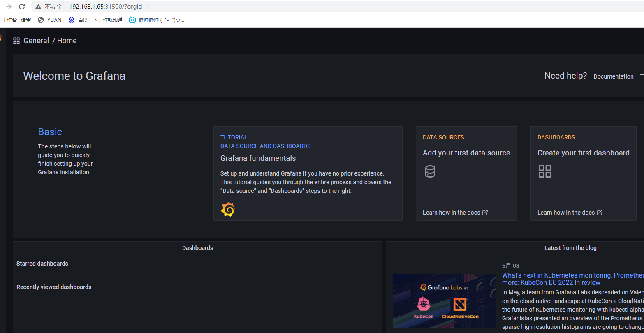Viewport: 644px width, 333px height.
Task: Open Create your first dashboard
Action: click(584, 153)
